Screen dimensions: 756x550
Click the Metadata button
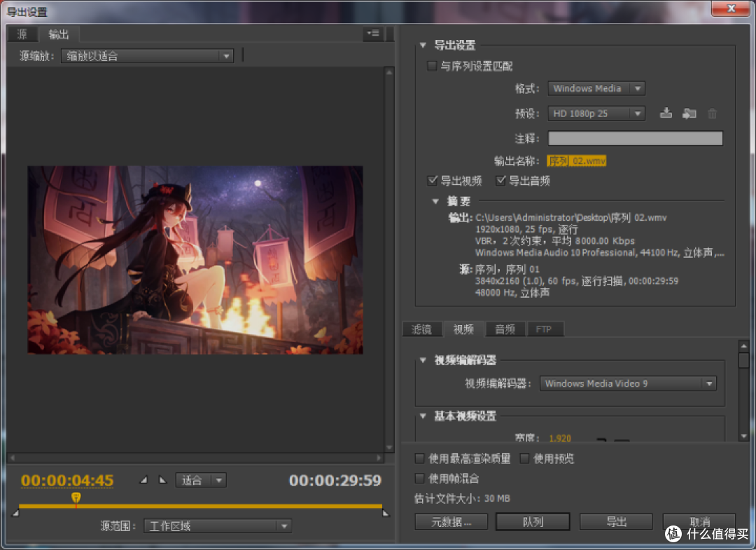tap(451, 521)
